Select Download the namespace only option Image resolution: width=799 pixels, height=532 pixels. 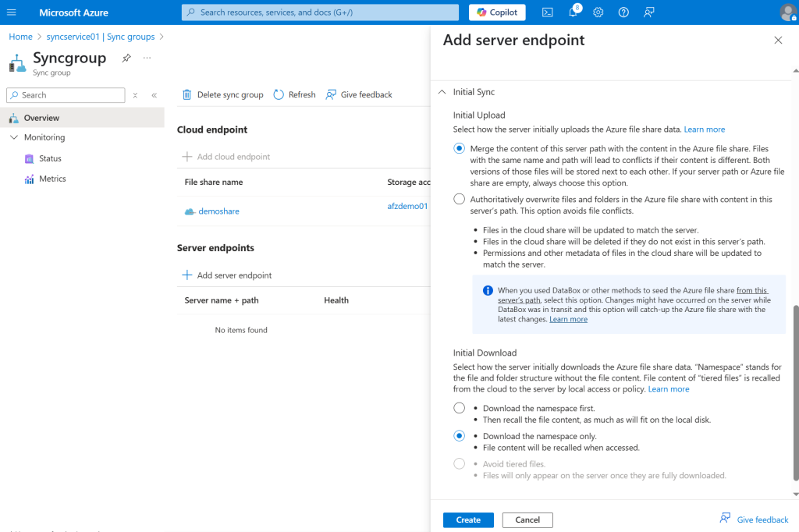pyautogui.click(x=459, y=436)
